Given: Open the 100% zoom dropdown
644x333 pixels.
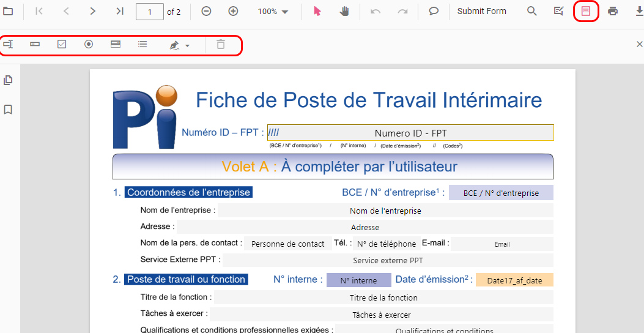Looking at the screenshot, I should coord(273,12).
